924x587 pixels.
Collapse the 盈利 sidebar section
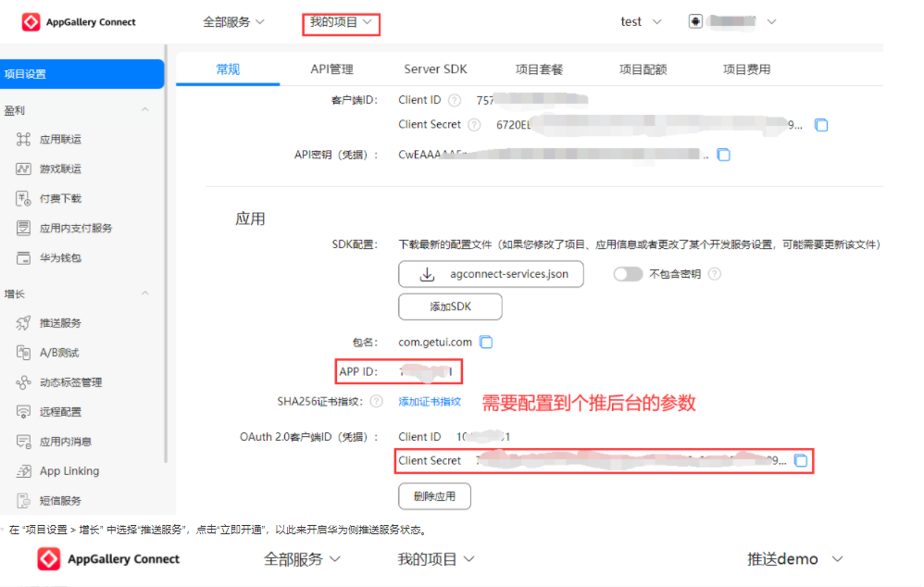click(145, 110)
